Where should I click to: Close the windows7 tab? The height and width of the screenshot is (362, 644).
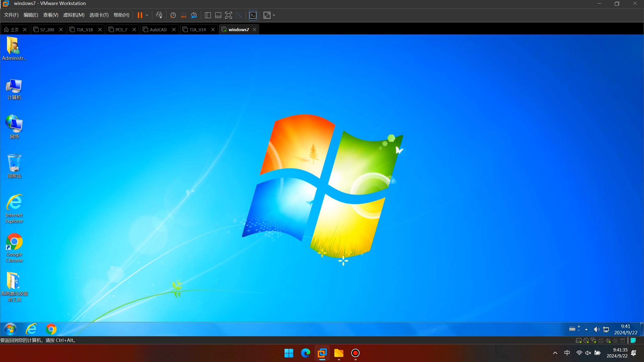pyautogui.click(x=254, y=30)
